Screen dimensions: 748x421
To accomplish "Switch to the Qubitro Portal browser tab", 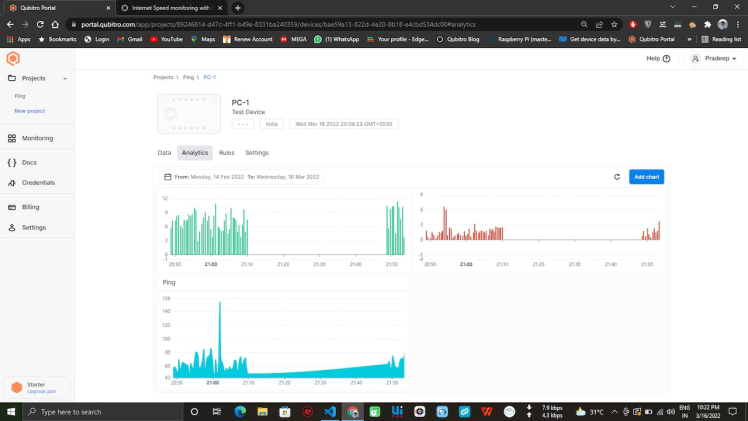I will (55, 8).
